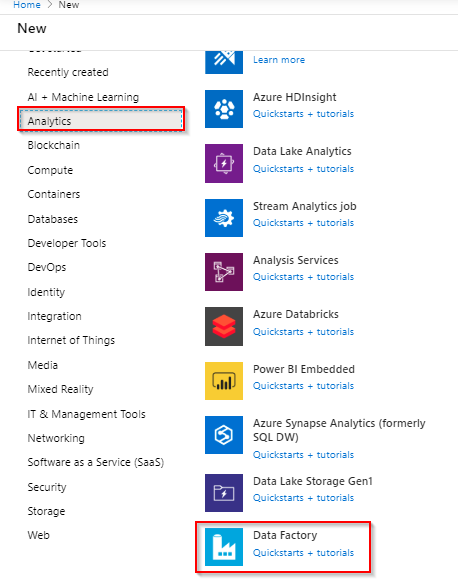Select the AI + Machine Learning category

click(83, 97)
